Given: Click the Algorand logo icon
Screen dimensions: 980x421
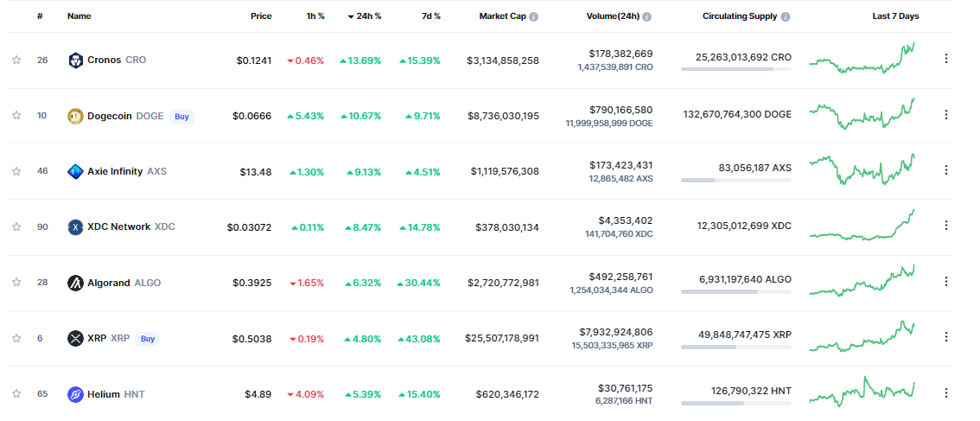Looking at the screenshot, I should coord(75,283).
